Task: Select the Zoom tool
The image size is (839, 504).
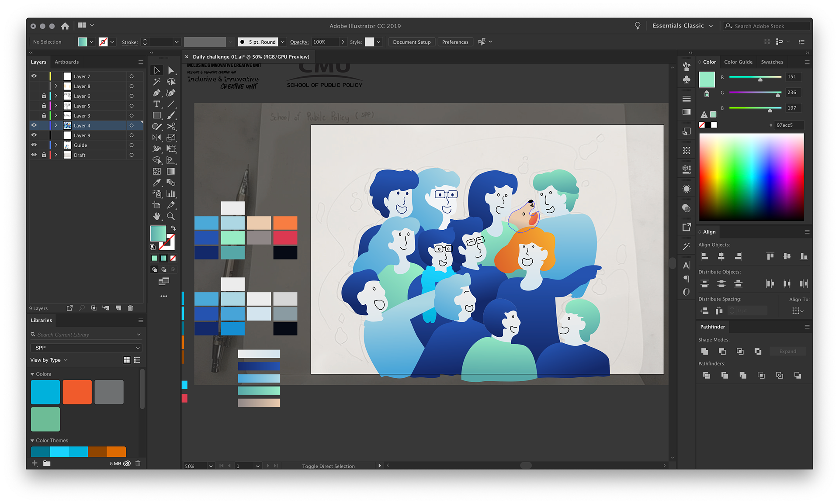Action: [x=171, y=216]
